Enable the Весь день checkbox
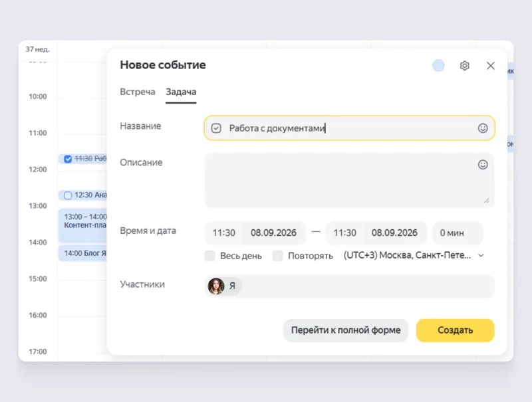 tap(210, 256)
